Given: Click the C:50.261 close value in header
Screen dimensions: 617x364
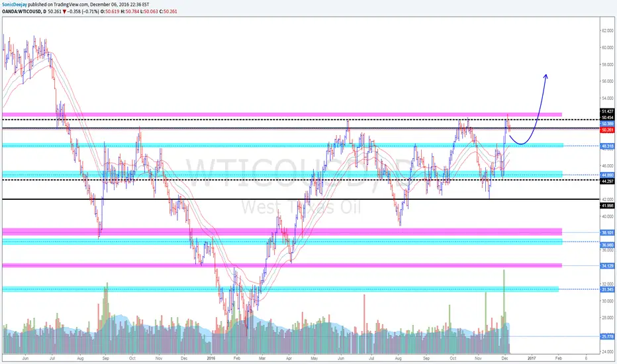Looking at the screenshot, I should (168, 11).
